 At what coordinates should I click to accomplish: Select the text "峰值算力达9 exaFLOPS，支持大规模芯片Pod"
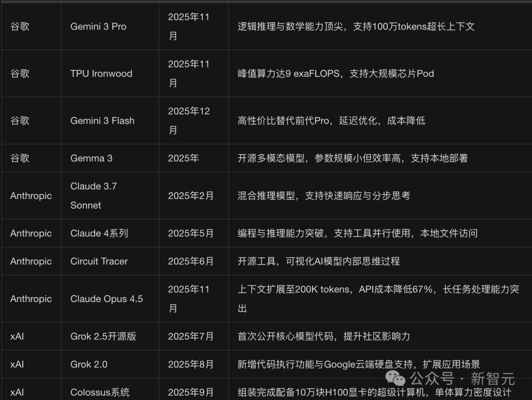(x=335, y=74)
